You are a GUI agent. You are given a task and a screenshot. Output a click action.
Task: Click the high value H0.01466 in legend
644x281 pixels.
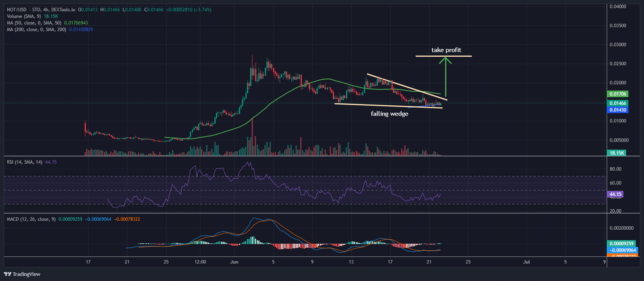coord(110,10)
